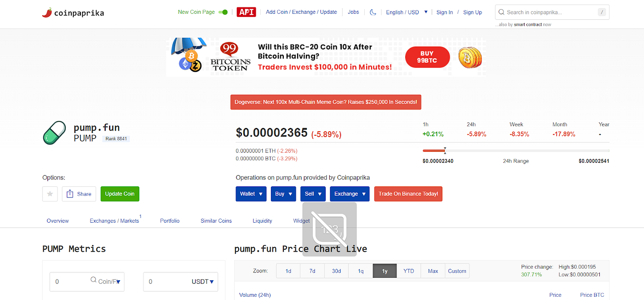Click the BUY 99BTC ad button
This screenshot has height=300, width=644.
(x=427, y=57)
